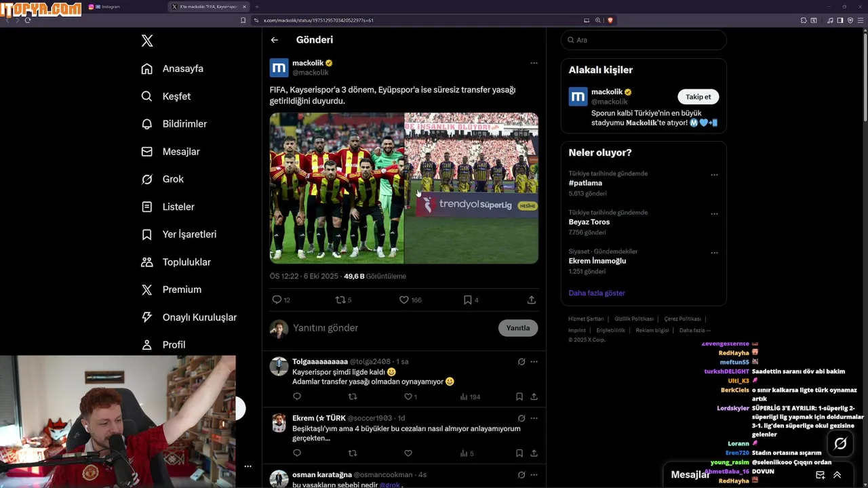Open the floating Grok button at bottom right

click(841, 443)
